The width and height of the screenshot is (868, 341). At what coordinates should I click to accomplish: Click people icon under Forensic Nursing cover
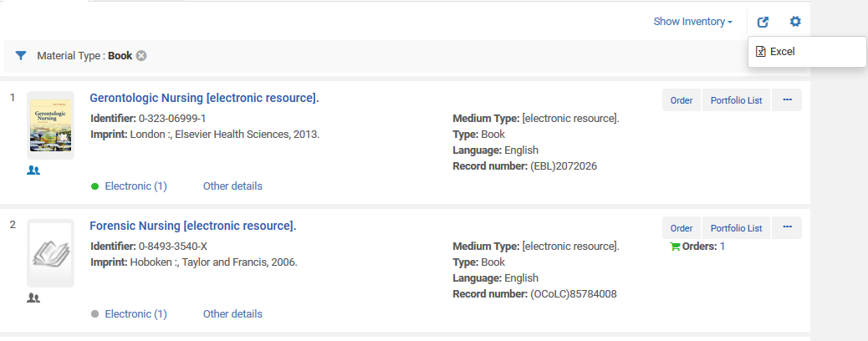33,298
